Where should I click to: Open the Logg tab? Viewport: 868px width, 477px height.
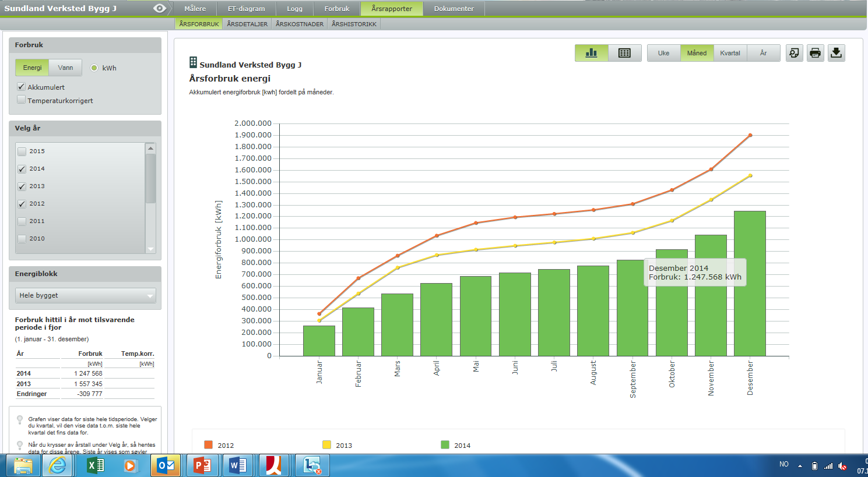[x=294, y=9]
